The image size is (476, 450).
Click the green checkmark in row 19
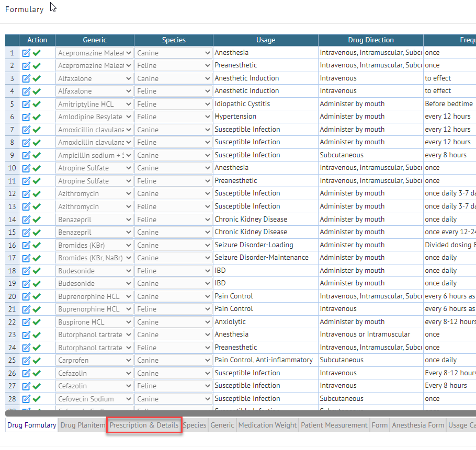click(37, 283)
